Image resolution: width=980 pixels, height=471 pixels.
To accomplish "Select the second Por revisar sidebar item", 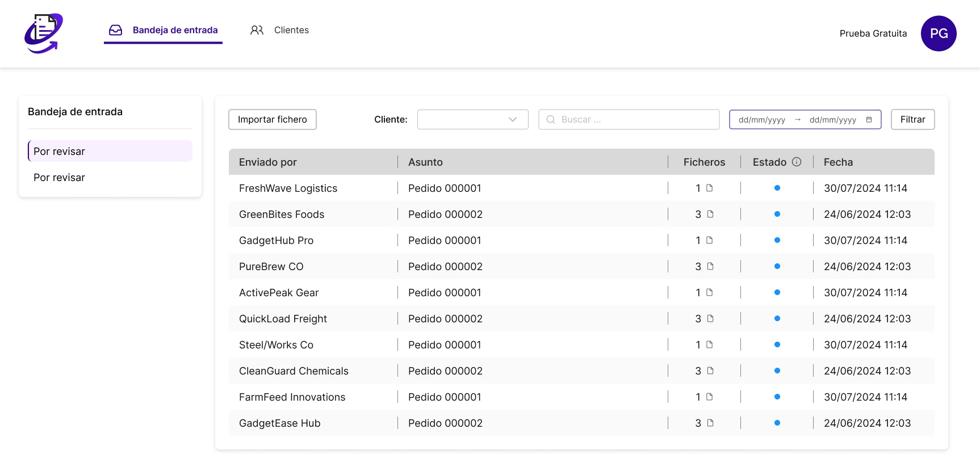I will tap(110, 178).
